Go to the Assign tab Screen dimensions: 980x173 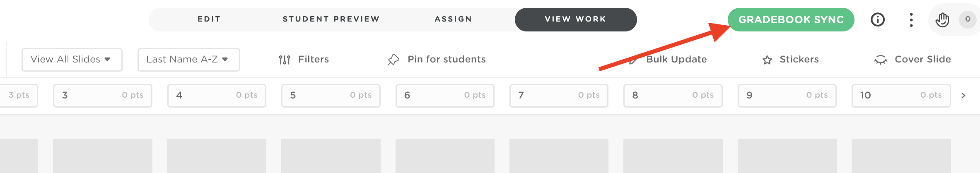(453, 19)
